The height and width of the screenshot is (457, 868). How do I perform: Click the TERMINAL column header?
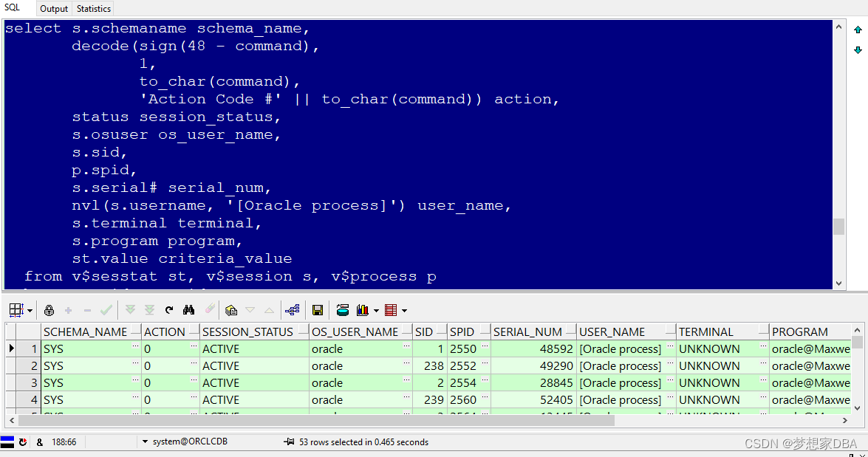[x=722, y=332]
